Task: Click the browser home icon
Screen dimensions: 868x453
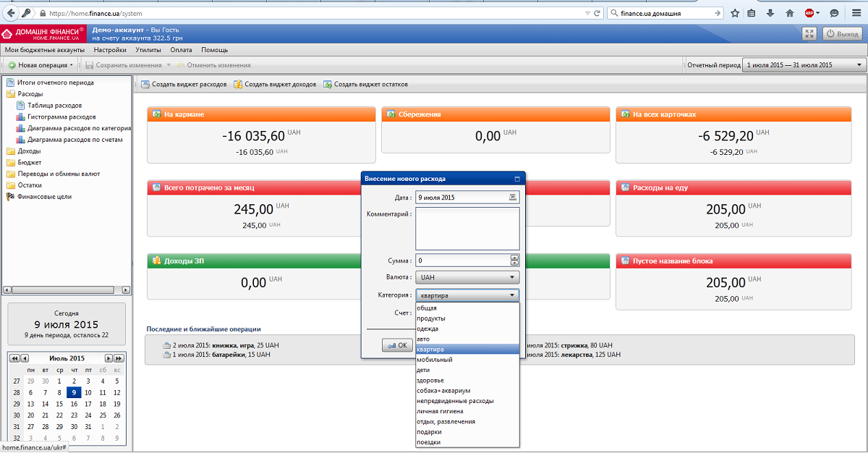Action: click(x=790, y=13)
